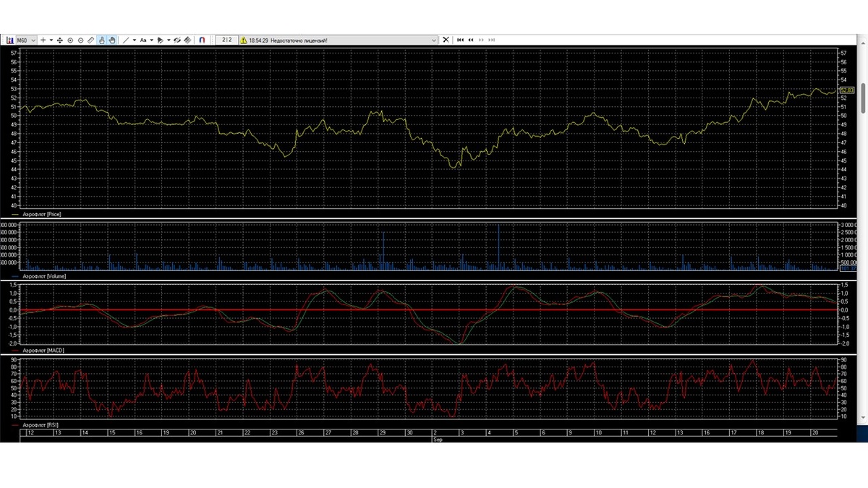Dismiss the message with the X icon
Image resolution: width=868 pixels, height=488 pixels.
446,40
